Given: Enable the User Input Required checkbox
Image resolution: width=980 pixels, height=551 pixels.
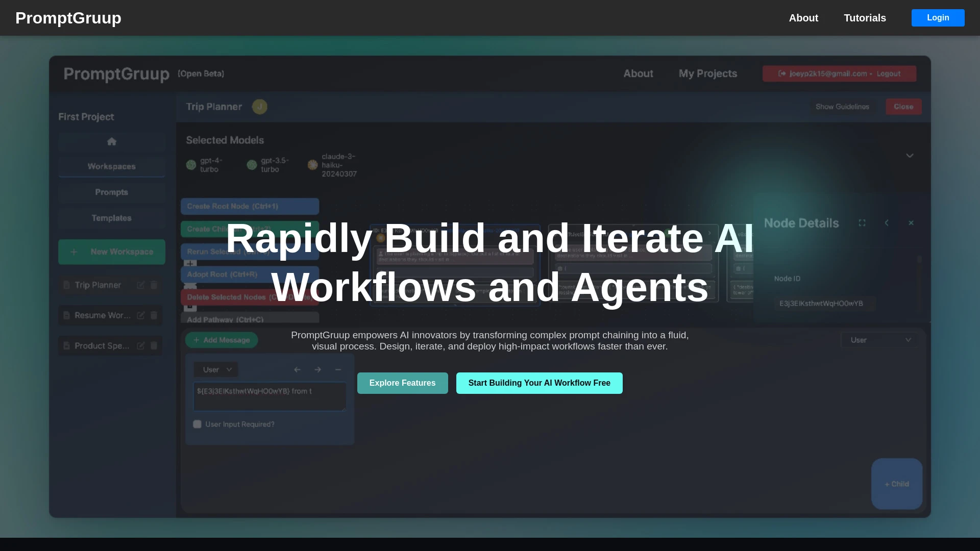Looking at the screenshot, I should 197,423.
